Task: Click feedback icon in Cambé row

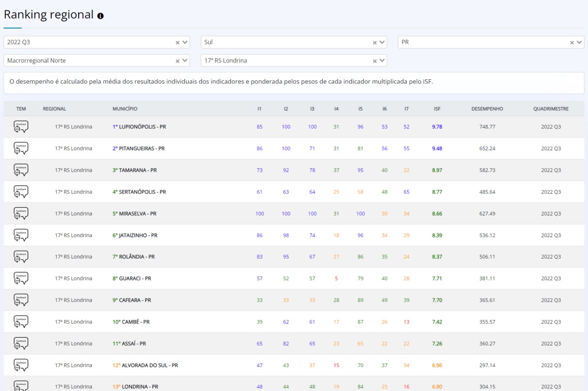Action: click(x=21, y=322)
